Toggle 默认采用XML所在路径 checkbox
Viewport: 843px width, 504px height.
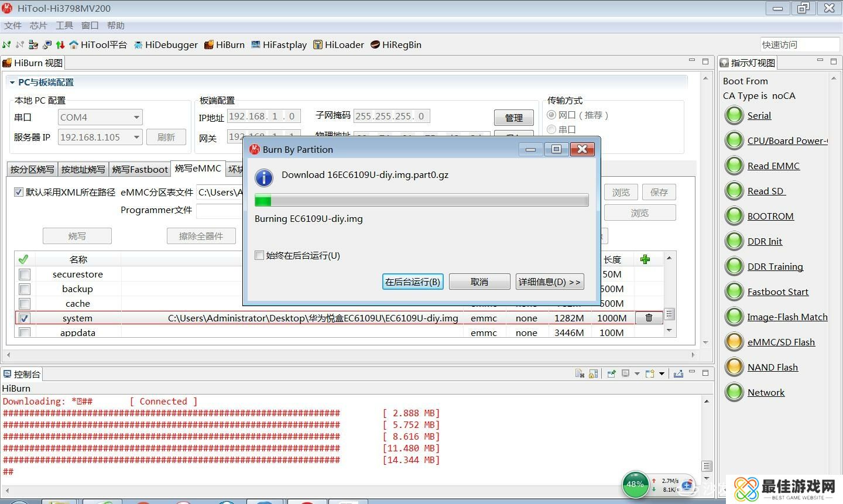click(x=19, y=192)
